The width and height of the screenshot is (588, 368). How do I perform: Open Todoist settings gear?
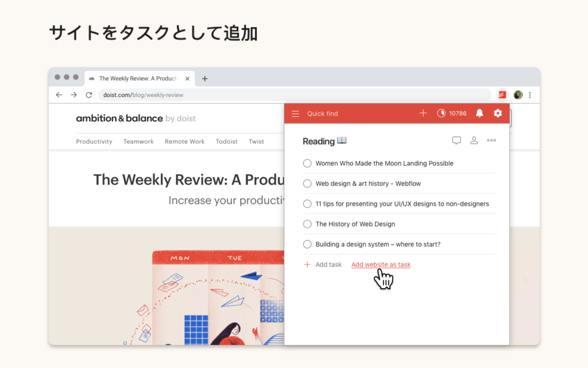(x=498, y=113)
